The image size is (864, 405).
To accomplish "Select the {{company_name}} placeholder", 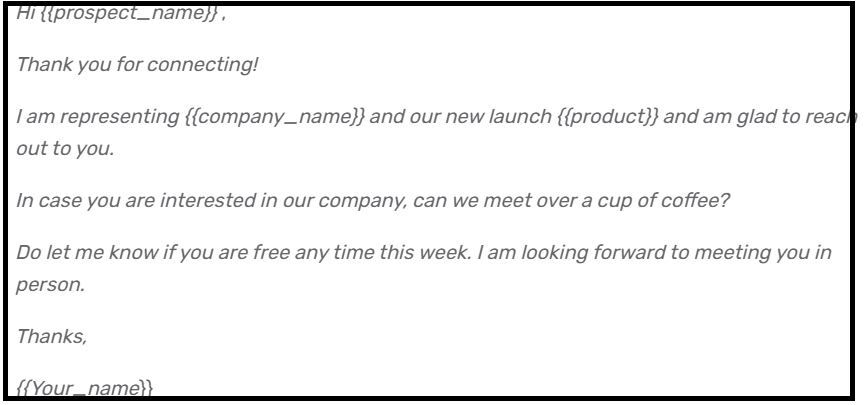I will (x=275, y=117).
